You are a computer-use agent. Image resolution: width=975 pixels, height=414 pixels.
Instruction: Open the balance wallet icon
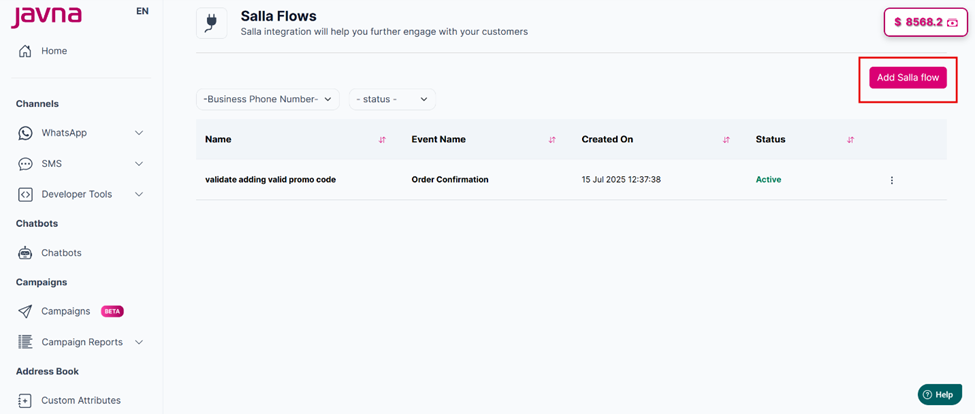click(x=952, y=22)
